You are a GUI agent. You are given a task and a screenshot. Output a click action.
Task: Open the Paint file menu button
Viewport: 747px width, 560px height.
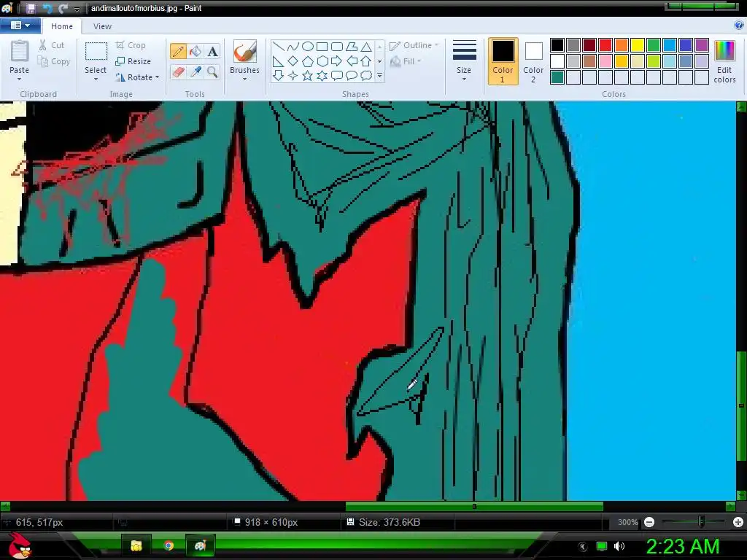point(20,26)
